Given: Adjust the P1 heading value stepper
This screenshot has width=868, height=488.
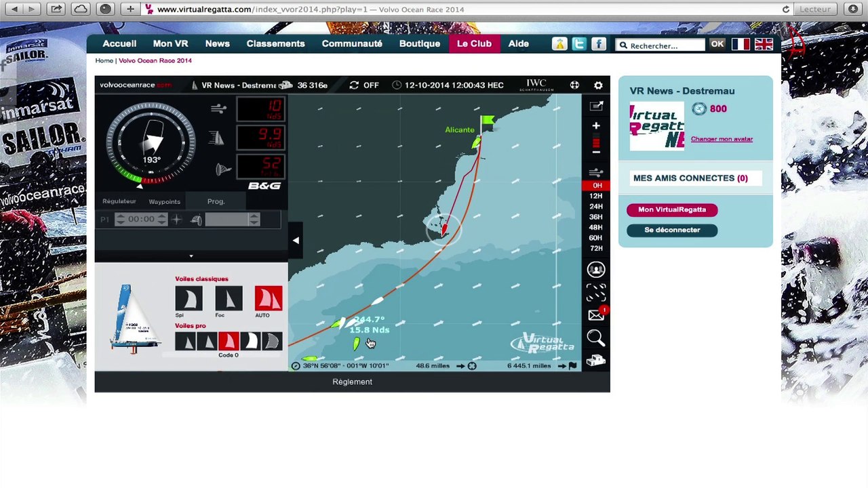Looking at the screenshot, I should tap(254, 219).
